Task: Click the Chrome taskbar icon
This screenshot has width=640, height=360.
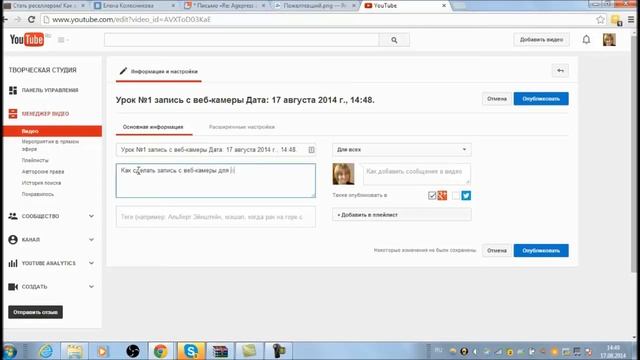Action: coord(161,351)
